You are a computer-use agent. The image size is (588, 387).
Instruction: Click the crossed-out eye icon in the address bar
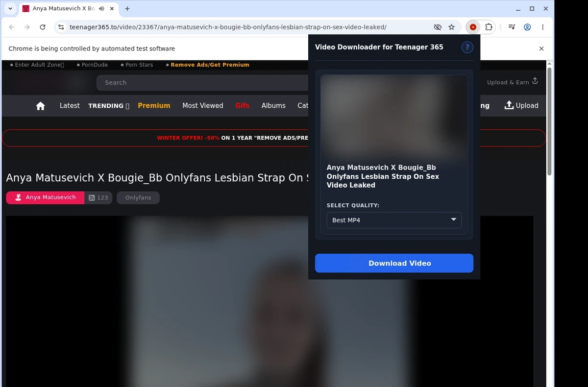point(438,27)
